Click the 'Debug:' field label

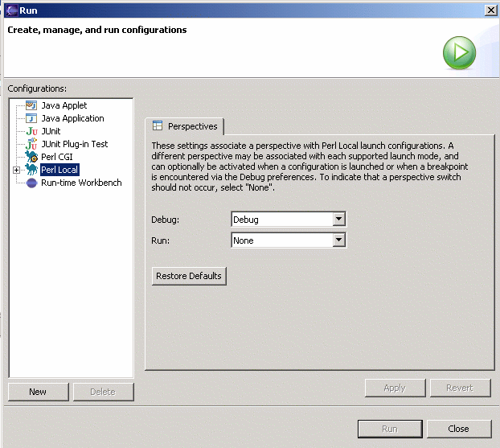(x=165, y=220)
